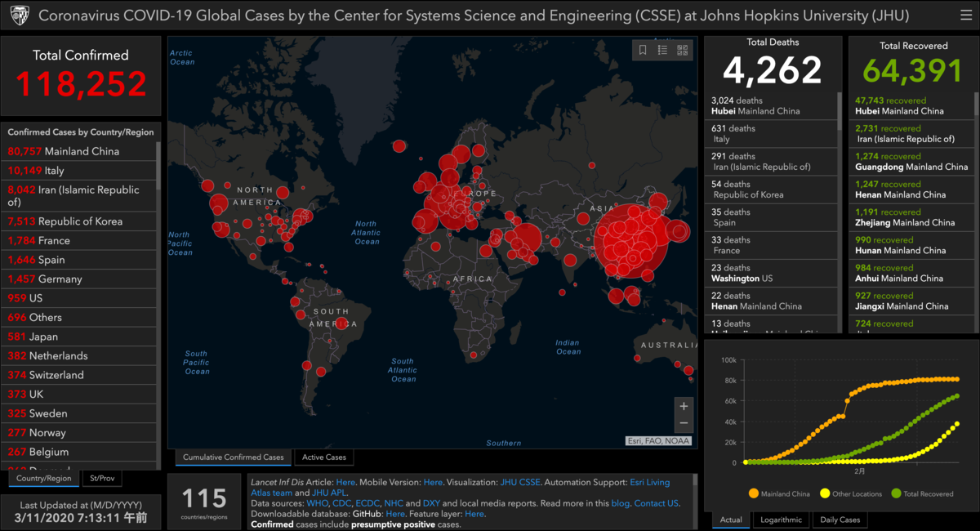Select '1,784 France' in confirmed list
This screenshot has width=980, height=531.
tap(80, 240)
